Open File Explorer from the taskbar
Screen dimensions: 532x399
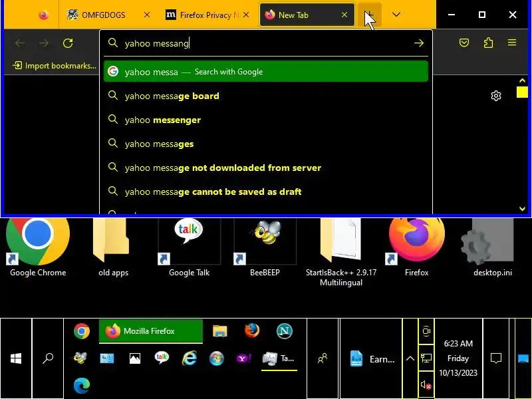tap(220, 331)
